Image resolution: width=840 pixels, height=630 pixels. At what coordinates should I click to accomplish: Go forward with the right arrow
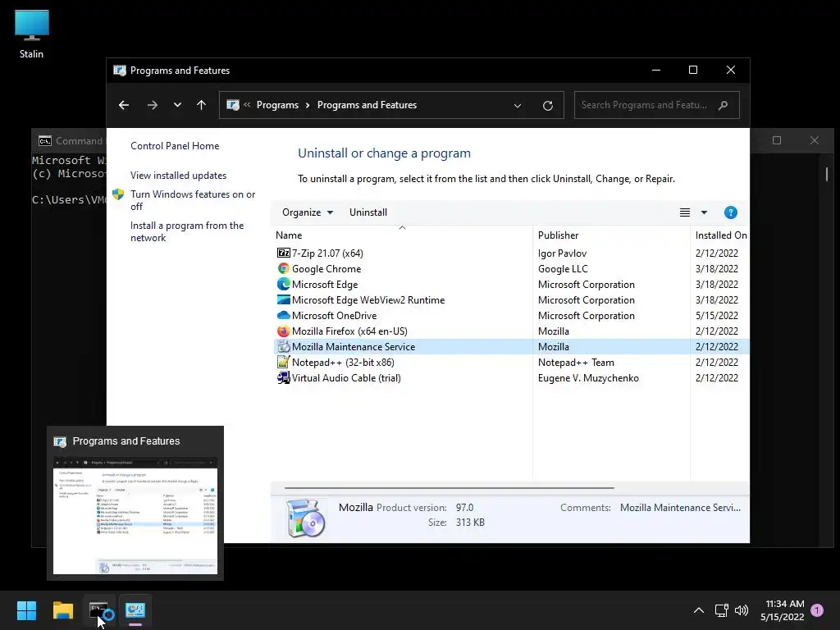tap(152, 105)
